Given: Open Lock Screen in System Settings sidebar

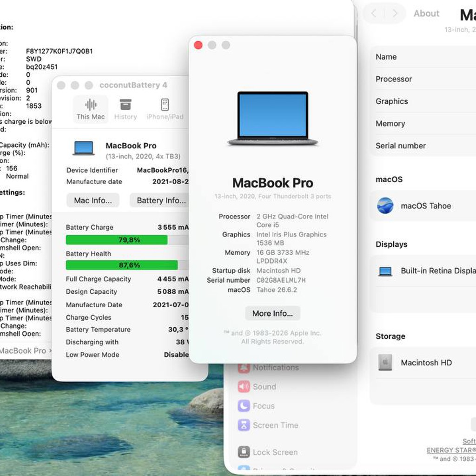Looking at the screenshot, I should coord(268,452).
